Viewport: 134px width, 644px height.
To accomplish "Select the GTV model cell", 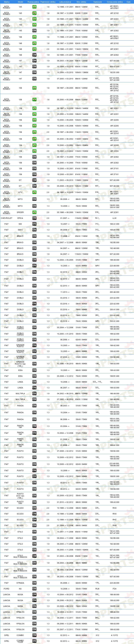I will (20, 192).
